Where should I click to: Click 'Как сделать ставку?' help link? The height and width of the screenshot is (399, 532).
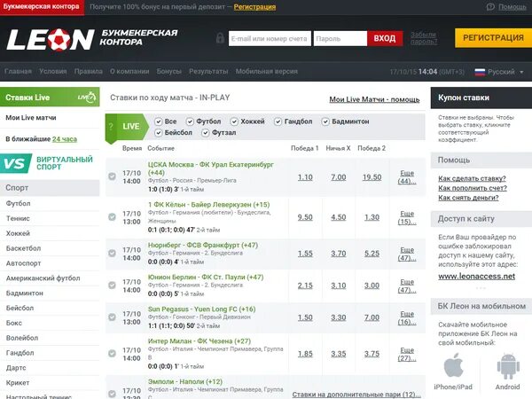click(x=472, y=178)
